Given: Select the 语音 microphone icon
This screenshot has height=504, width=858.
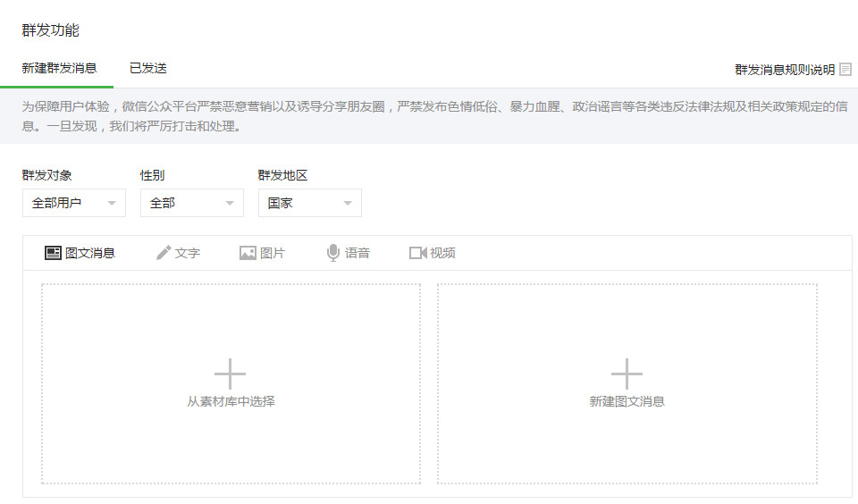Looking at the screenshot, I should click(x=332, y=253).
